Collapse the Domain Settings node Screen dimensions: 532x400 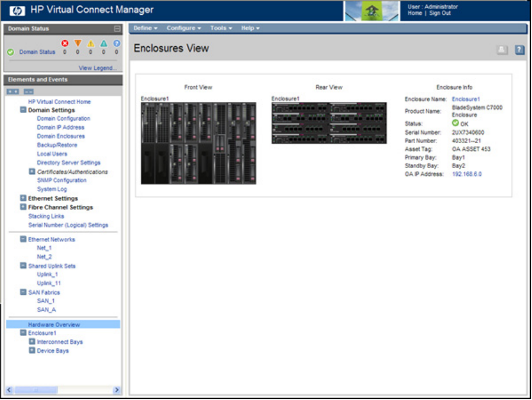(x=23, y=109)
